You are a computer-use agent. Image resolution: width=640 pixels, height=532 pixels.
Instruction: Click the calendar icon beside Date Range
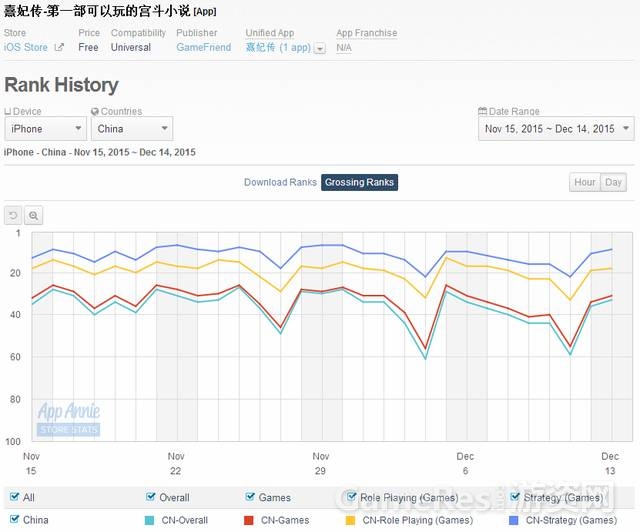482,111
